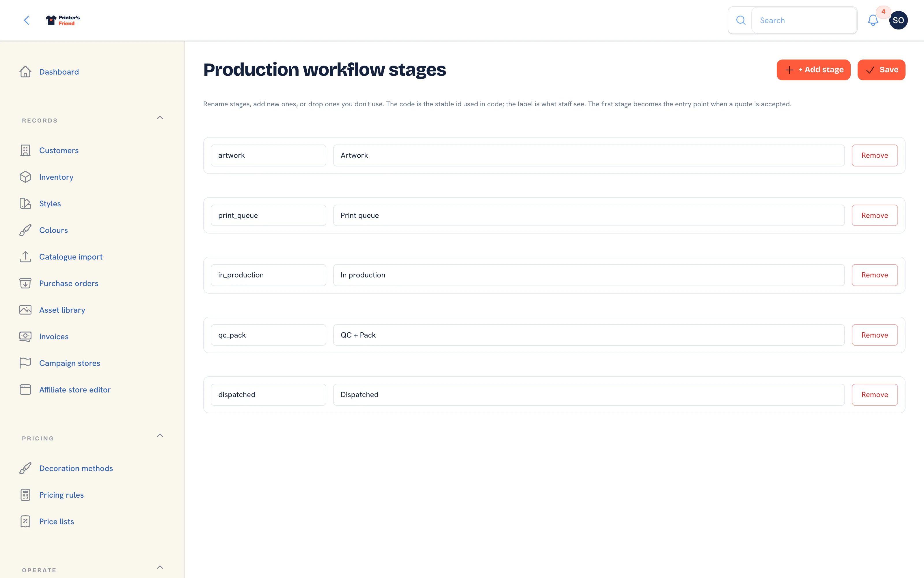The height and width of the screenshot is (578, 924).
Task: Open Purchase orders page
Action: (69, 283)
